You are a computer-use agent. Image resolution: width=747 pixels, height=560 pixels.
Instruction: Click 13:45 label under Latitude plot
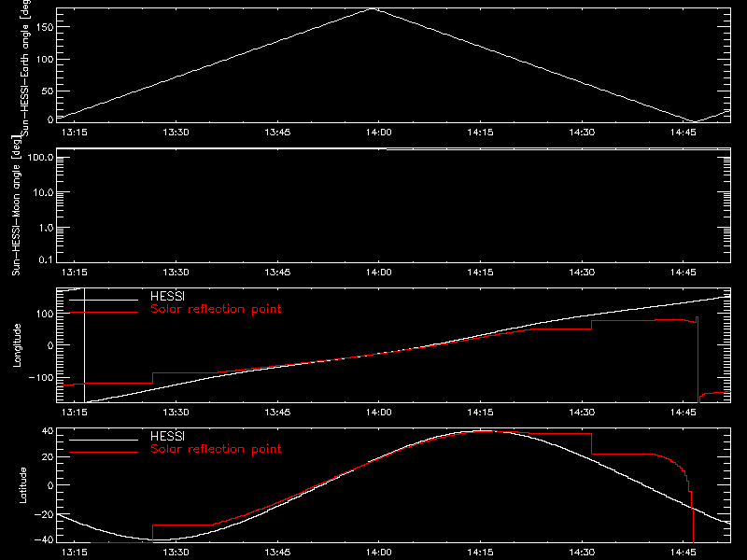tap(277, 553)
